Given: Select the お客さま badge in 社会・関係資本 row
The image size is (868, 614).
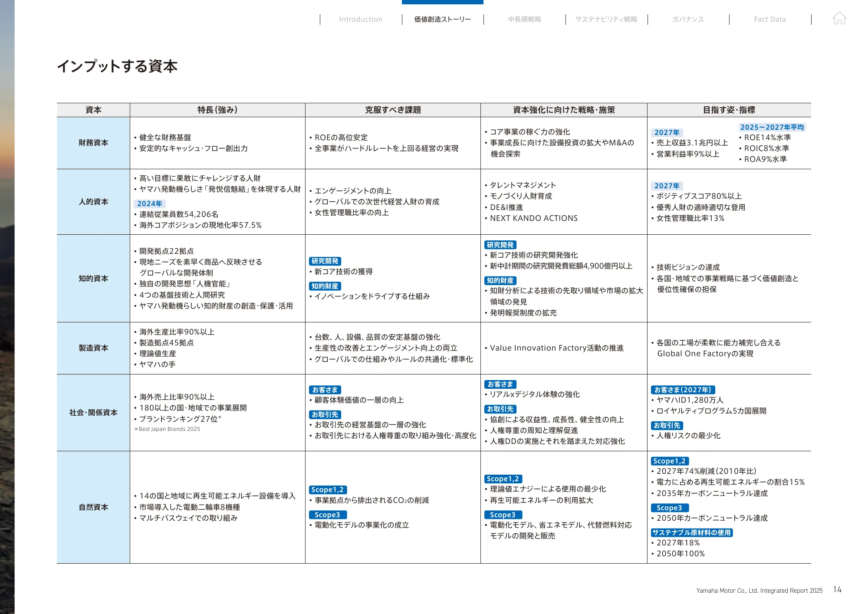Looking at the screenshot, I should coord(325,390).
